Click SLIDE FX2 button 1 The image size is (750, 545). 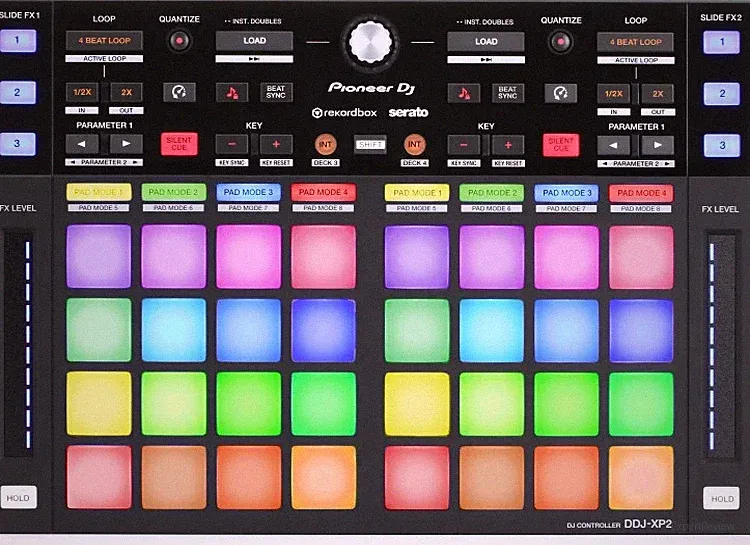tap(722, 42)
